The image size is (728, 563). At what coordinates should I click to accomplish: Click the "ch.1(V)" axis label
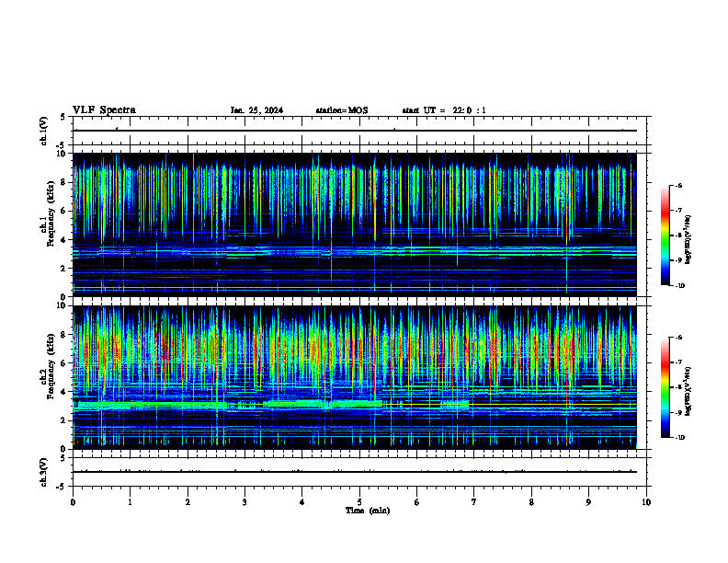[44, 131]
